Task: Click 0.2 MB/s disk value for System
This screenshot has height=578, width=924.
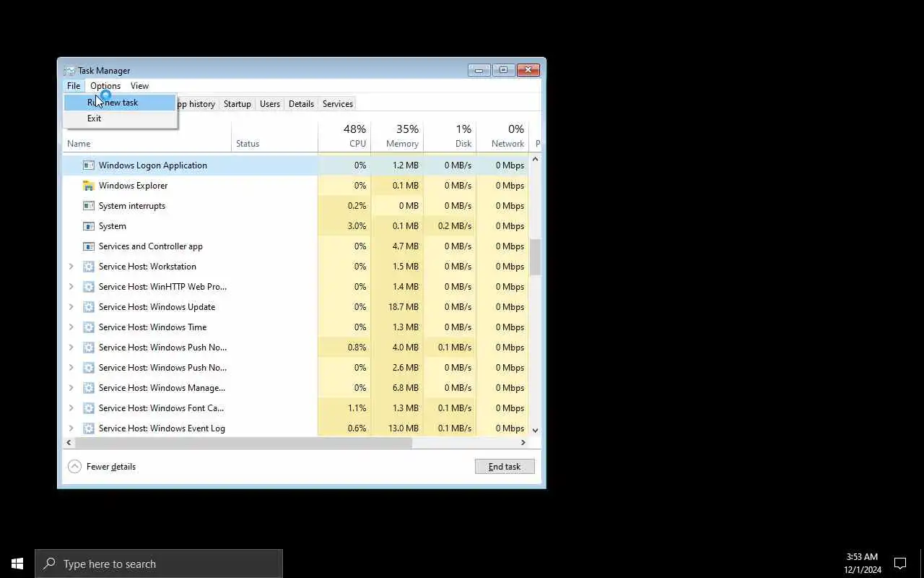Action: (455, 226)
